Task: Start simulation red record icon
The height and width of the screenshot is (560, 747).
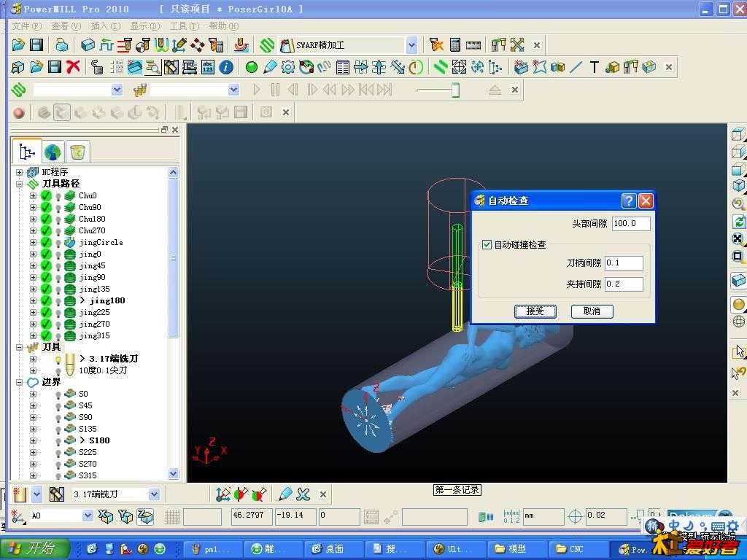Action: coord(18,113)
